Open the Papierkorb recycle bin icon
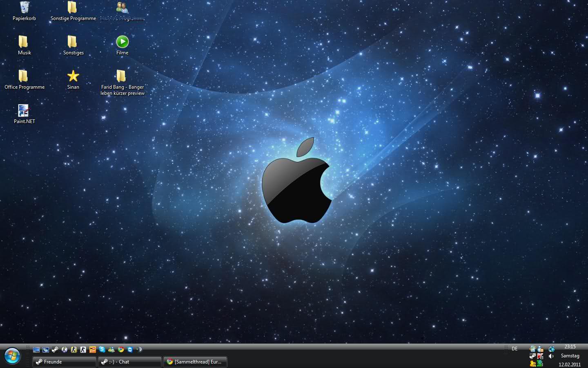Viewport: 588px width, 368px height. pos(24,8)
